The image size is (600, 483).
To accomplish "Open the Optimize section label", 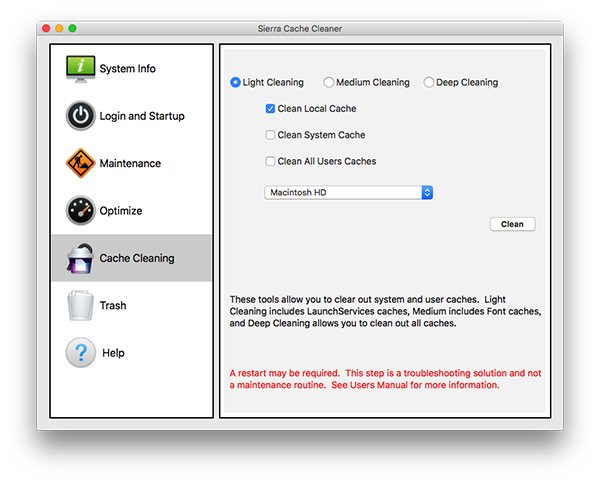I will click(x=121, y=211).
